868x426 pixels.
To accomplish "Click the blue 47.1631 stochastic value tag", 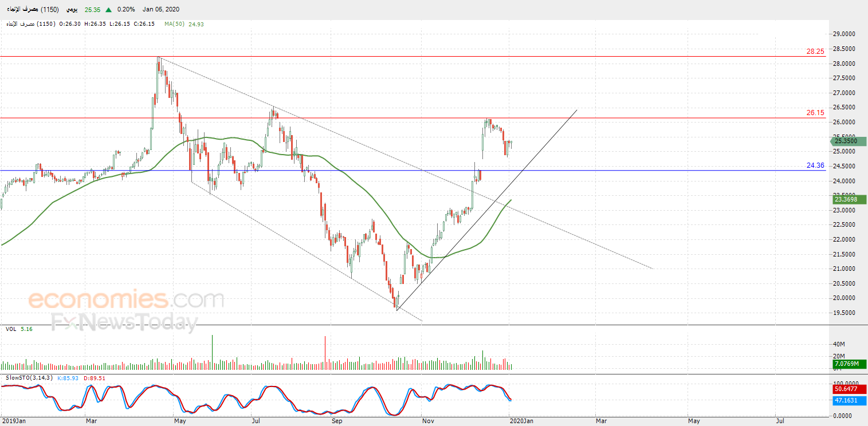I will [x=849, y=400].
